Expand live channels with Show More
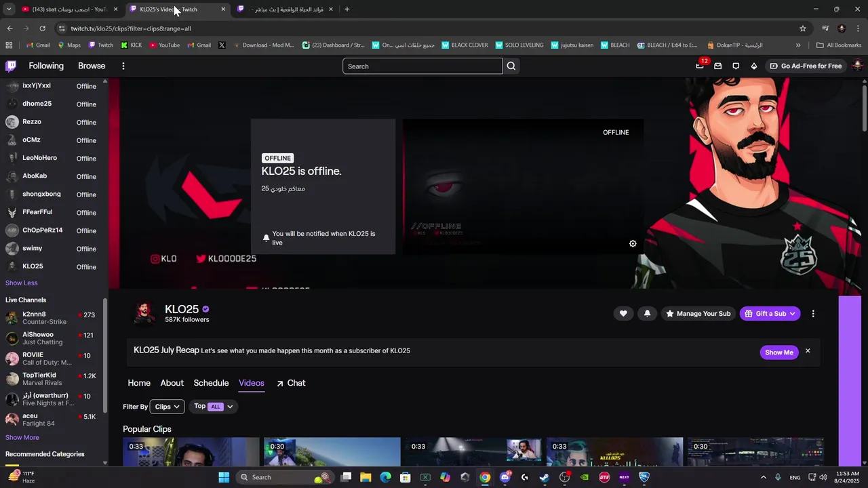The image size is (868, 488). 22,437
